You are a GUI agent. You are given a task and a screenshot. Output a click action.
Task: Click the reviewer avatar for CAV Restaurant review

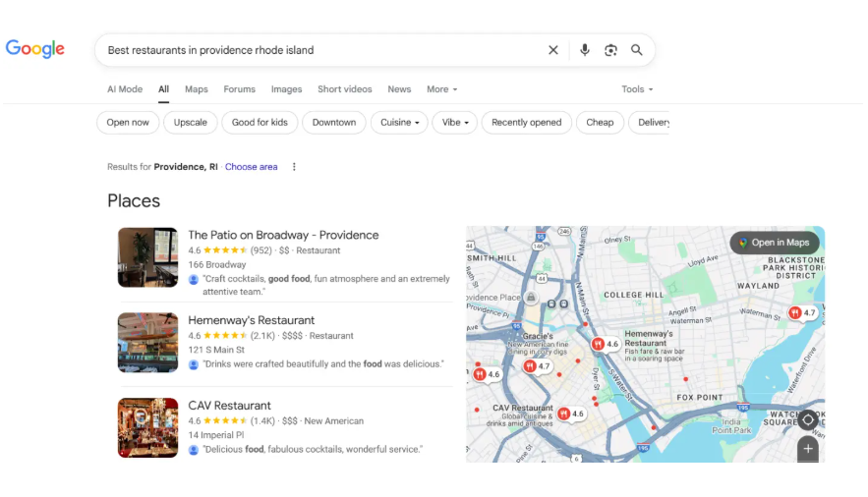[194, 450]
